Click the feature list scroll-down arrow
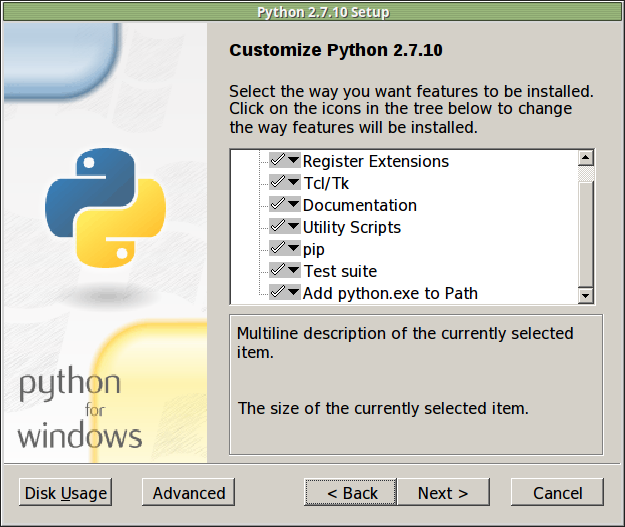 (586, 295)
